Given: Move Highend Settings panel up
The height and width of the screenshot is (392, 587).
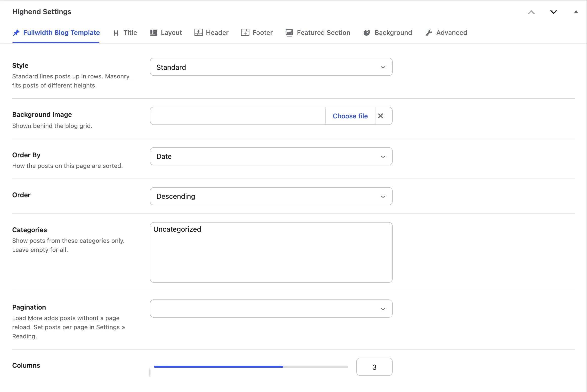Looking at the screenshot, I should coord(531,12).
